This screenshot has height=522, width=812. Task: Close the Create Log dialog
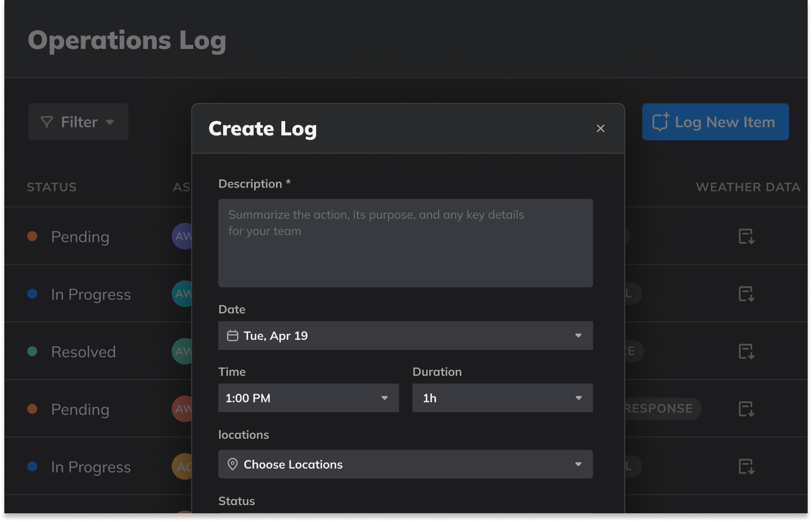point(600,128)
